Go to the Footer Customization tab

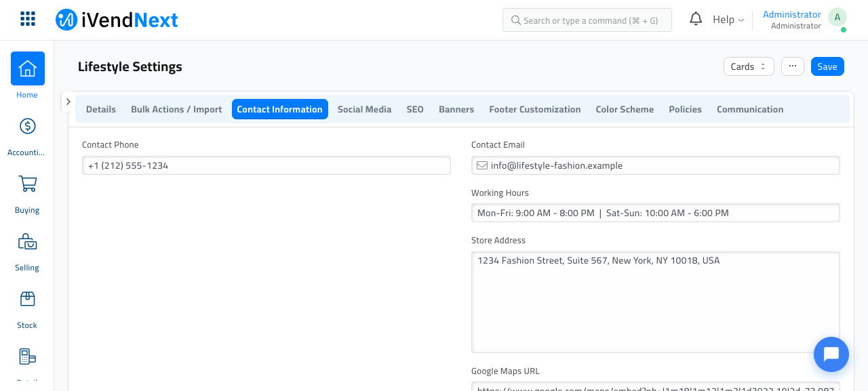[x=535, y=109]
